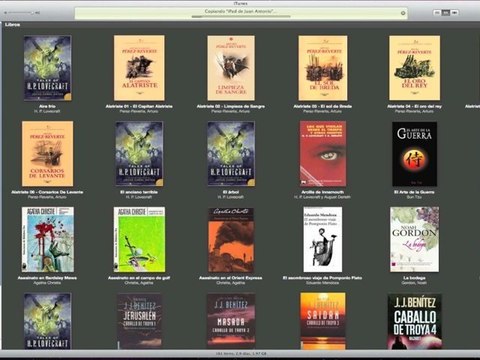480x360 pixels.
Task: Select Masada Caballo de Troya 2 cover
Action: 231,321
